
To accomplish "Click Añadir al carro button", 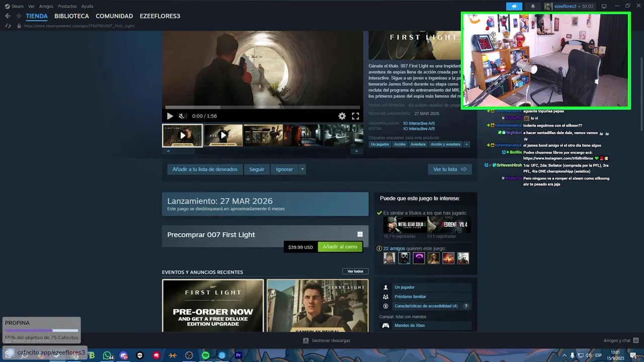I will tap(340, 247).
